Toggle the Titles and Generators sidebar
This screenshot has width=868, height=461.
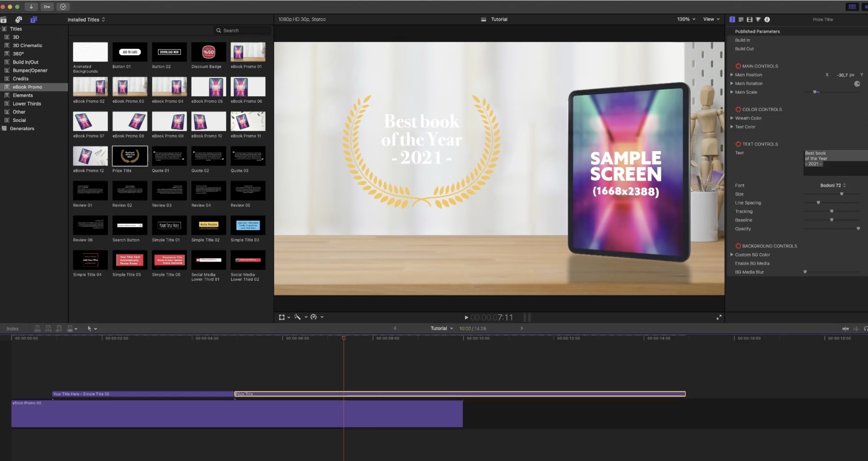33,20
